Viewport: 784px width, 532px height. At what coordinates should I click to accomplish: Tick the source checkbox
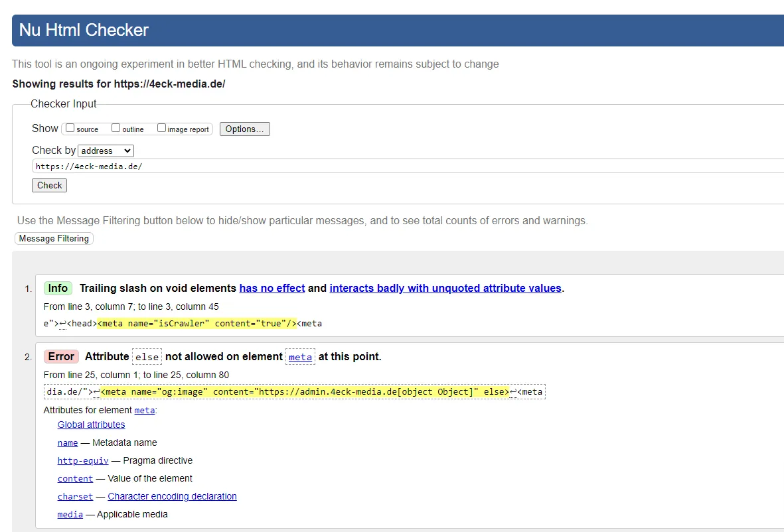pos(70,128)
